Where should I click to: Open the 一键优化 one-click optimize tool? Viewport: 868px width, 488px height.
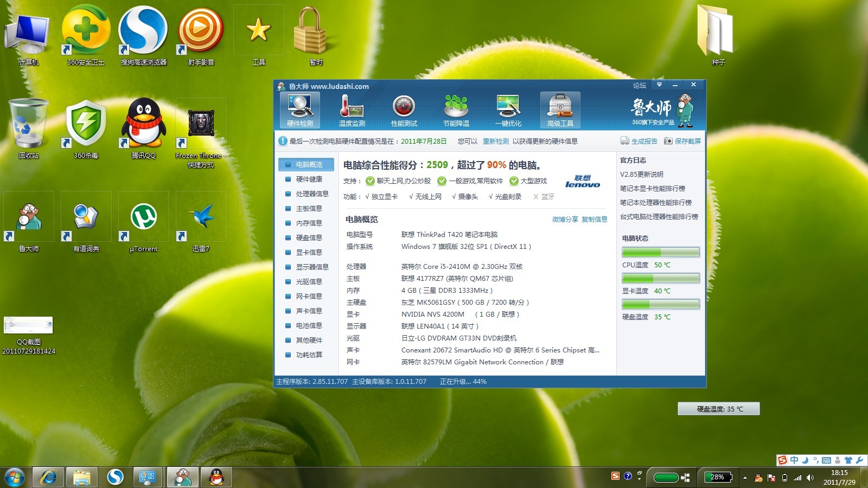pyautogui.click(x=508, y=111)
